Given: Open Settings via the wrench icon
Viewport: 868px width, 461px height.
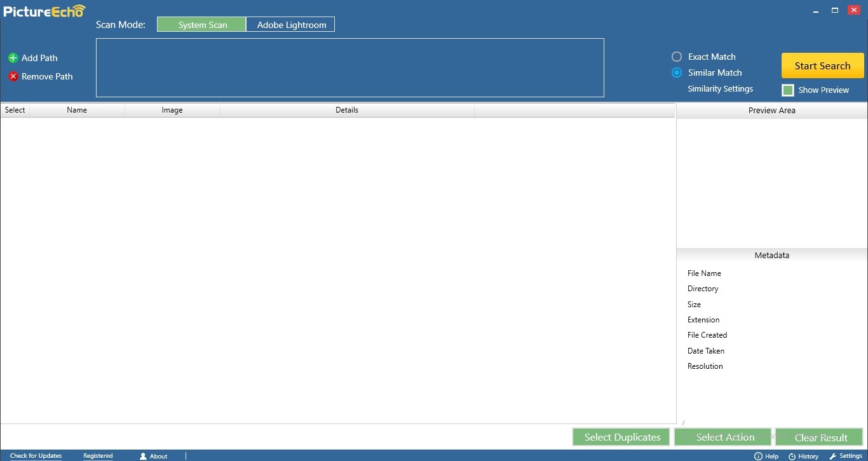Looking at the screenshot, I should click(x=833, y=456).
